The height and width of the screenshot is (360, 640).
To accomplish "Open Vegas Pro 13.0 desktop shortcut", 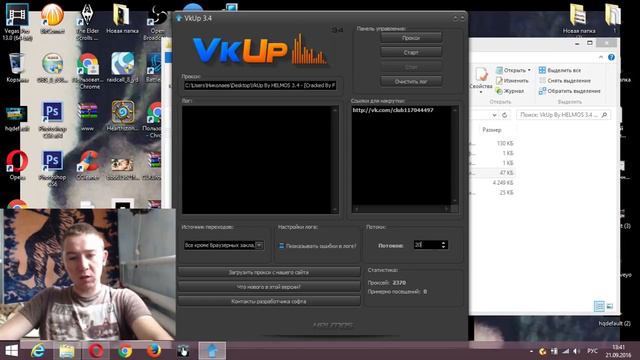I will [x=17, y=21].
